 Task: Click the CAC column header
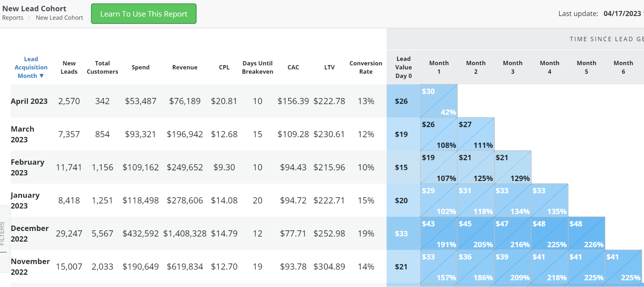click(x=293, y=67)
